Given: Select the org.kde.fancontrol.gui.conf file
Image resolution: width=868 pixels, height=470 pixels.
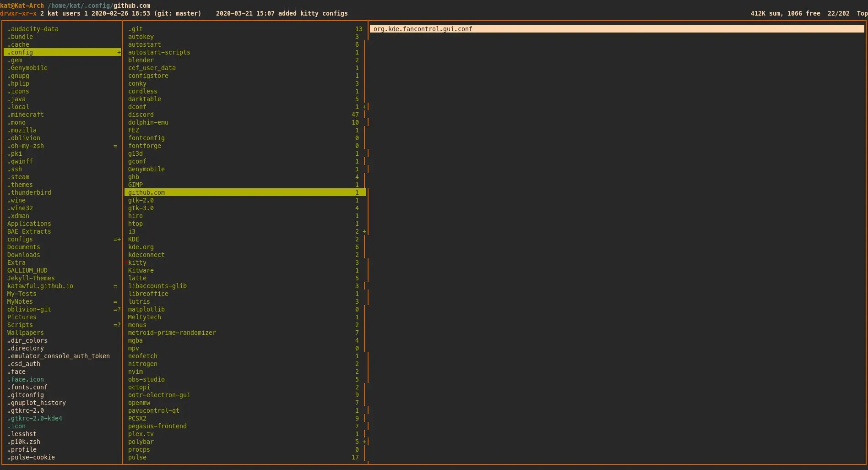Looking at the screenshot, I should (x=617, y=29).
